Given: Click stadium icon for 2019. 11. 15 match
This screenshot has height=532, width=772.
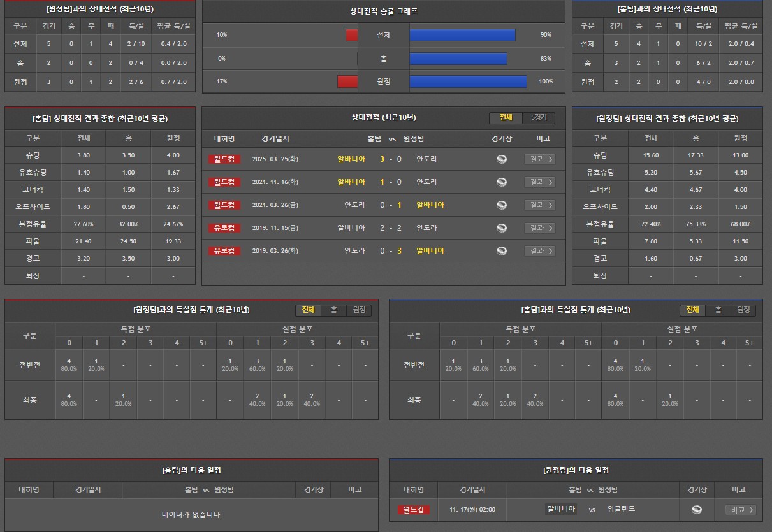Looking at the screenshot, I should pyautogui.click(x=502, y=228).
